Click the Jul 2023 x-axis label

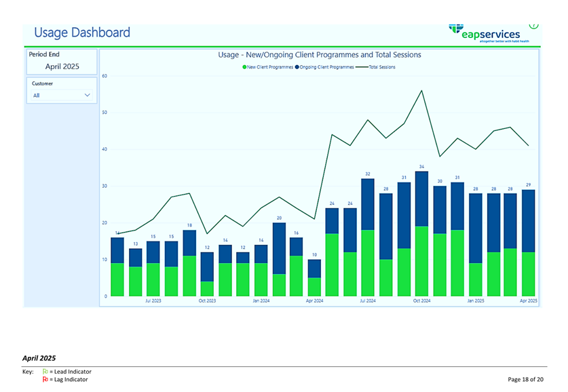(153, 300)
